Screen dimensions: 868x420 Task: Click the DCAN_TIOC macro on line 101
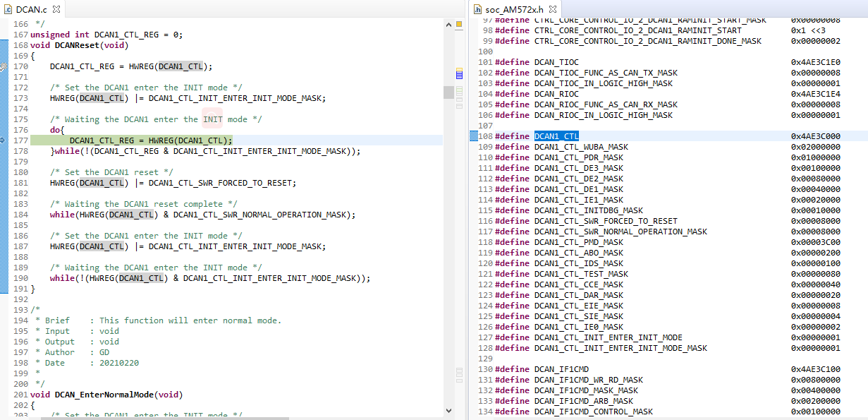point(556,61)
